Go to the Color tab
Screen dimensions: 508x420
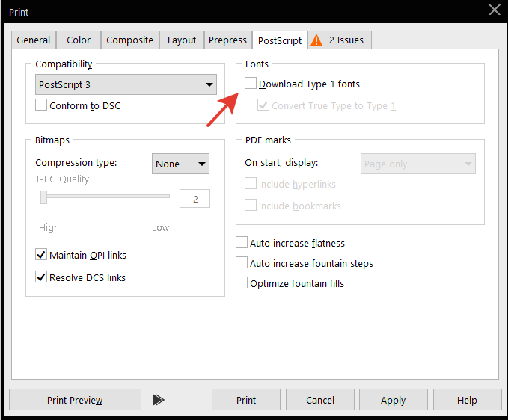point(79,40)
